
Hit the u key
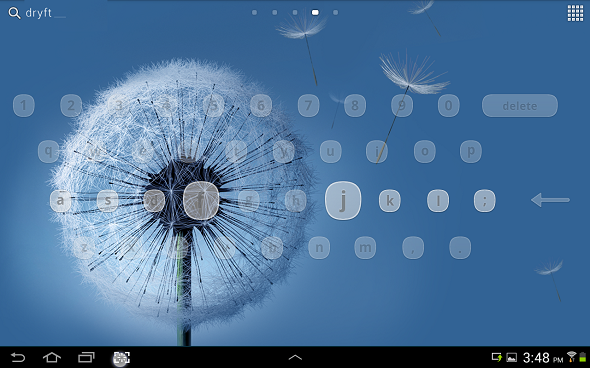(x=330, y=152)
